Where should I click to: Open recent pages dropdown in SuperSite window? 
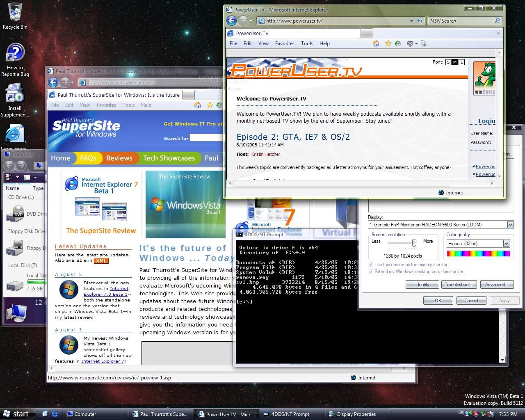[72, 82]
